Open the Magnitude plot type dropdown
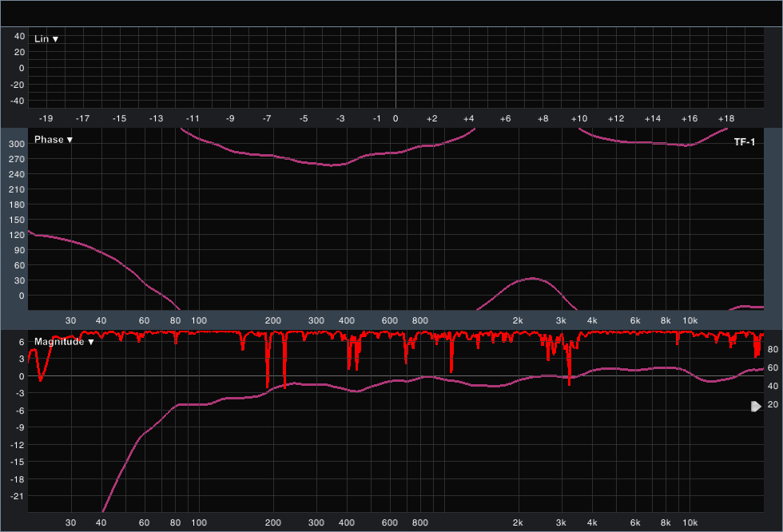Image resolution: width=783 pixels, height=532 pixels. point(64,342)
